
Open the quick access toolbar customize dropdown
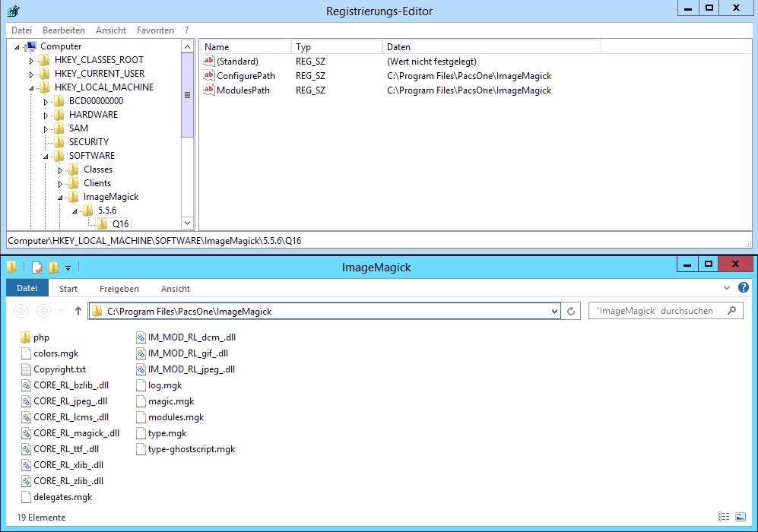[68, 268]
